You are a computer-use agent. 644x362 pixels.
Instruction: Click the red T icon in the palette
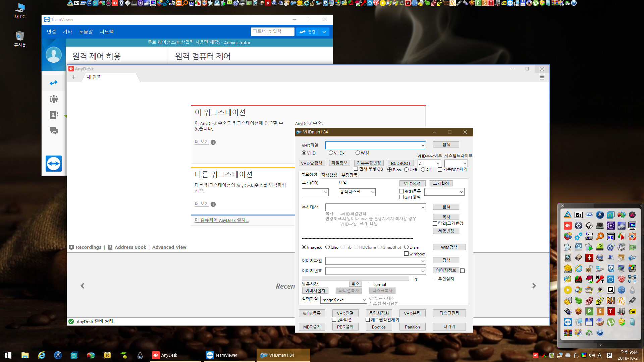pyautogui.click(x=610, y=311)
